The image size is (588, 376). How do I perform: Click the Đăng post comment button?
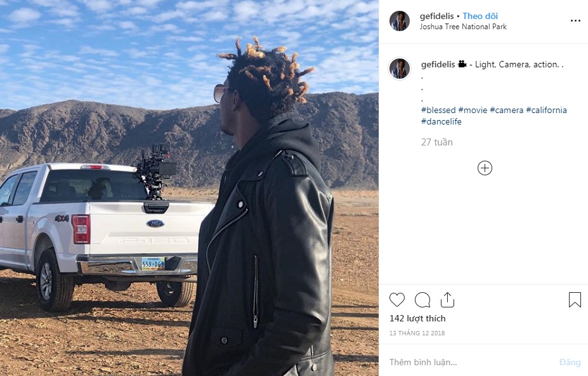(570, 362)
